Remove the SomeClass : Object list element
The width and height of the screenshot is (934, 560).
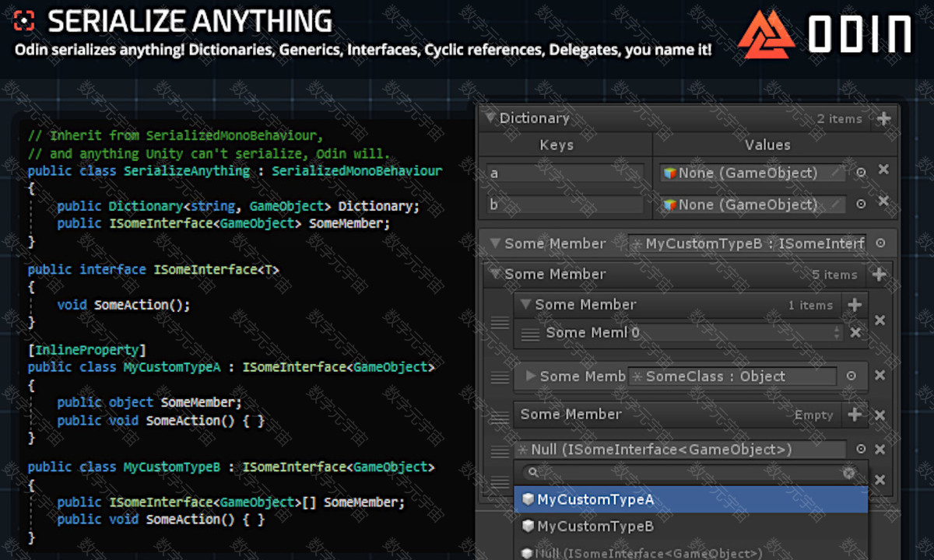[880, 376]
